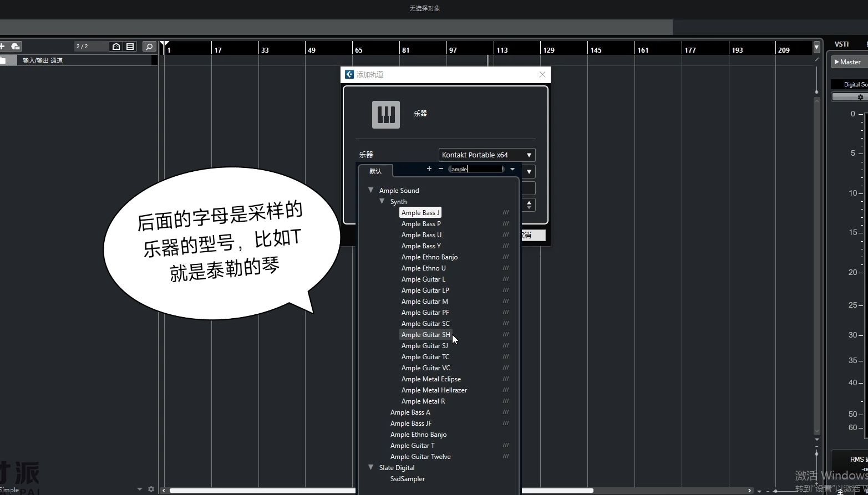
Task: Click the plus icon in plugin picker
Action: pyautogui.click(x=429, y=169)
